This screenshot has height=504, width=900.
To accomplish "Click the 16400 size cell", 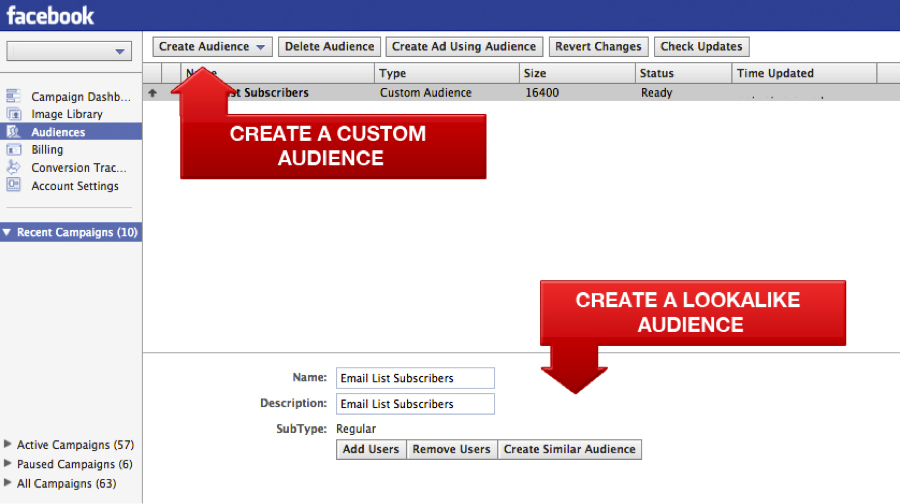I will click(x=542, y=92).
